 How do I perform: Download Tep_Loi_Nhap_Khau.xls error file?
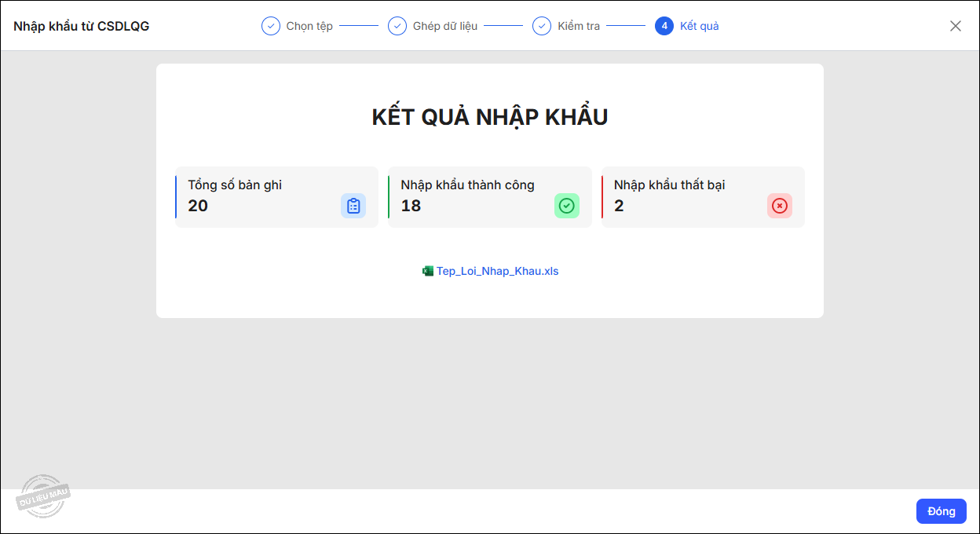pos(498,270)
